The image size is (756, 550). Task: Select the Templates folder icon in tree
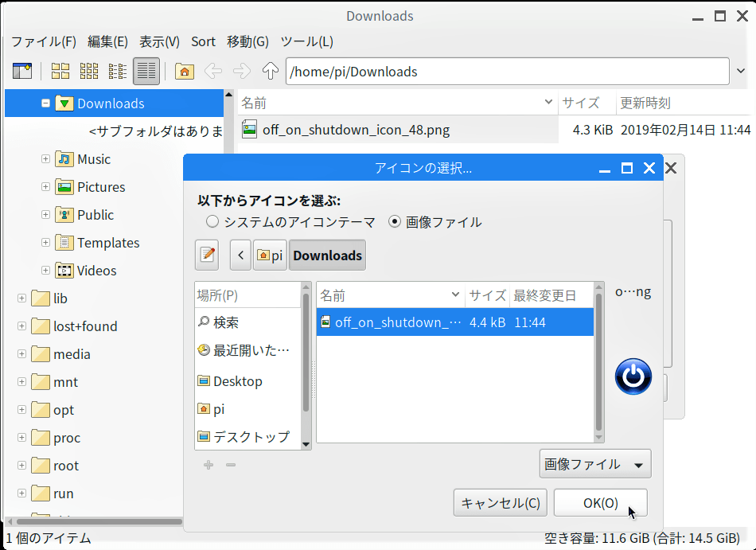[64, 243]
